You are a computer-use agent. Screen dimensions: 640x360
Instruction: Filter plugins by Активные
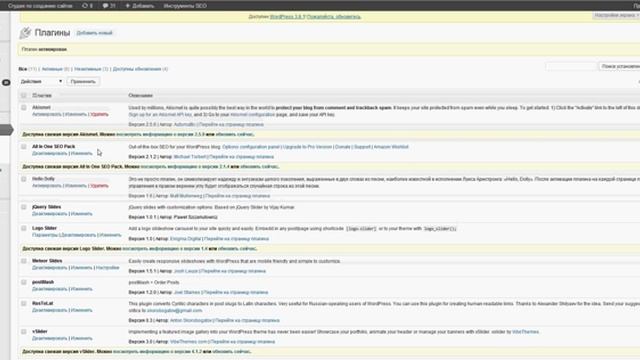[x=52, y=69]
